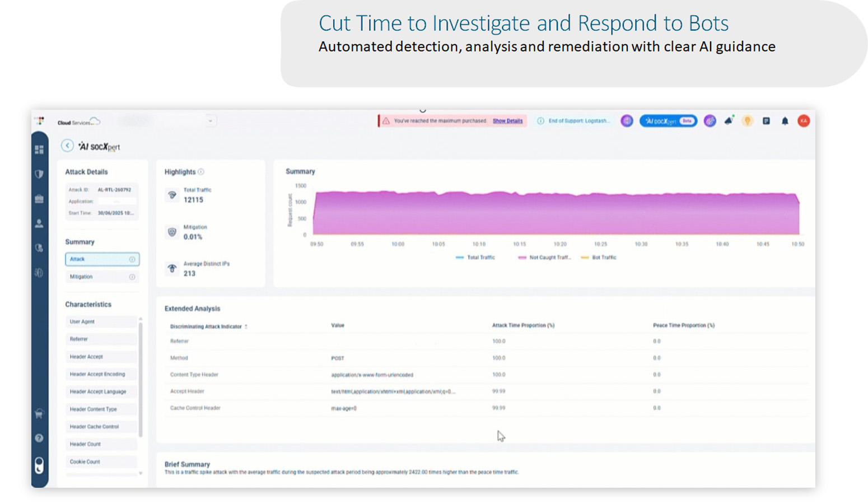
Task: Click the lightbulb tips icon
Action: tap(747, 121)
